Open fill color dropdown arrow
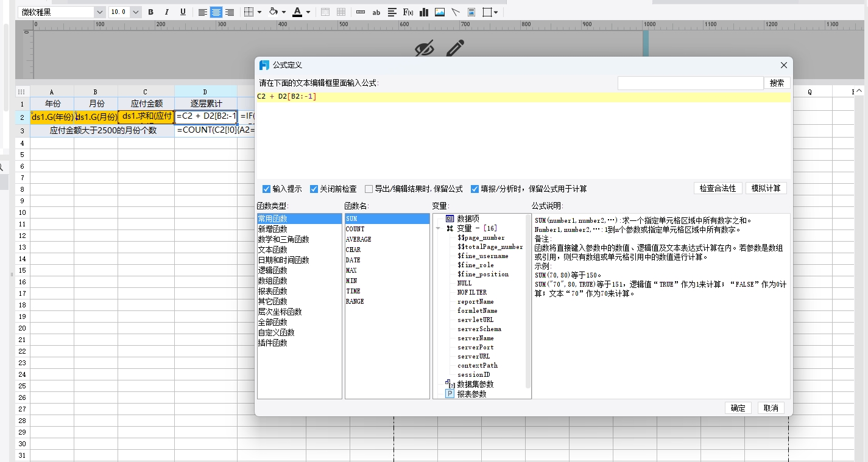The image size is (868, 462). [284, 12]
